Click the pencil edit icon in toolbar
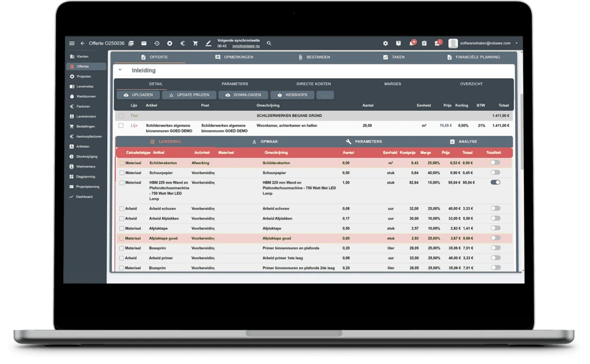Screen dimensions: 590x364 (x=208, y=43)
